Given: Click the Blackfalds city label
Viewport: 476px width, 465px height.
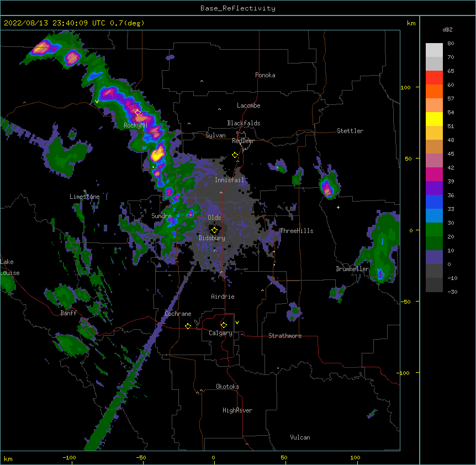Looking at the screenshot, I should (244, 123).
